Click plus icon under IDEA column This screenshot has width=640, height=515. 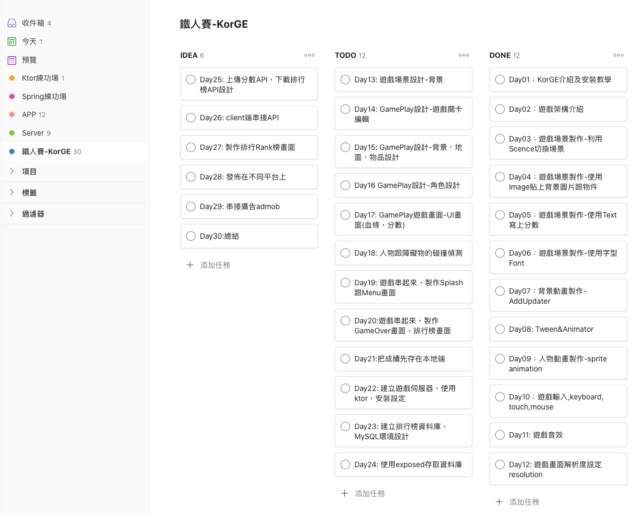click(x=190, y=265)
